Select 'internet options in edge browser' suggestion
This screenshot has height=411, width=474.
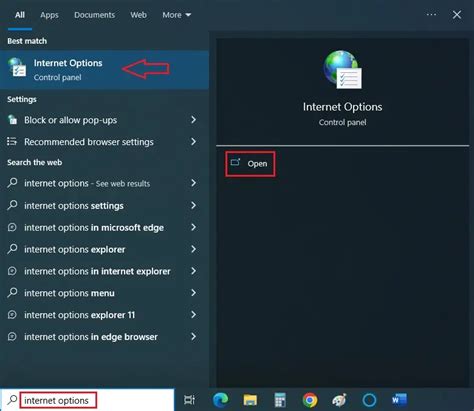tap(104, 337)
